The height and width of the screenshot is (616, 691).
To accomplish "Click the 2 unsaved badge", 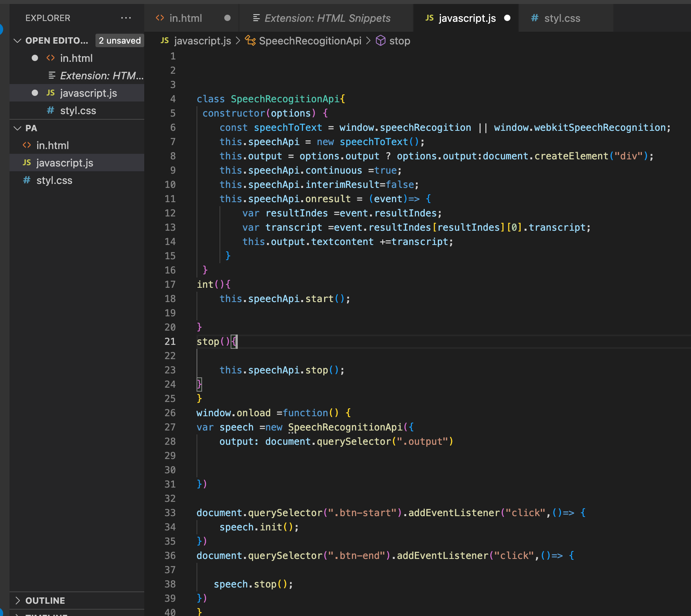I will (120, 40).
